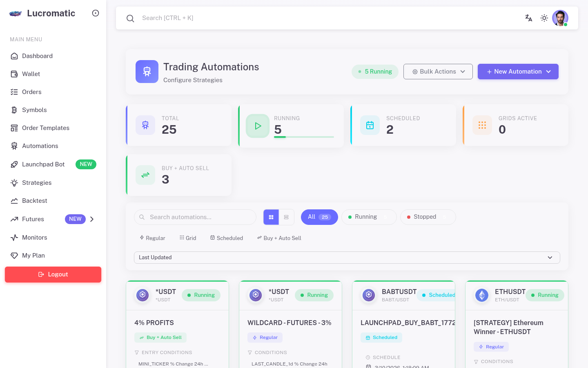588x368 pixels.
Task: Click the search magnifier in the top bar
Action: [x=130, y=18]
